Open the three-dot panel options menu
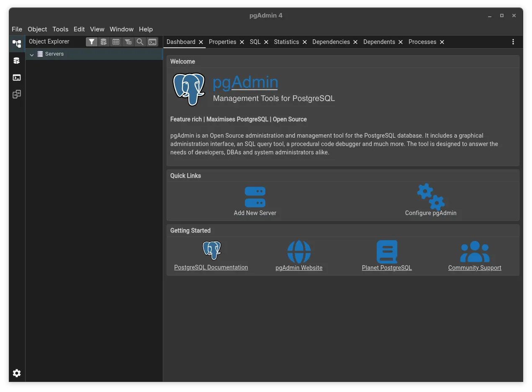532x392 pixels. click(x=513, y=42)
